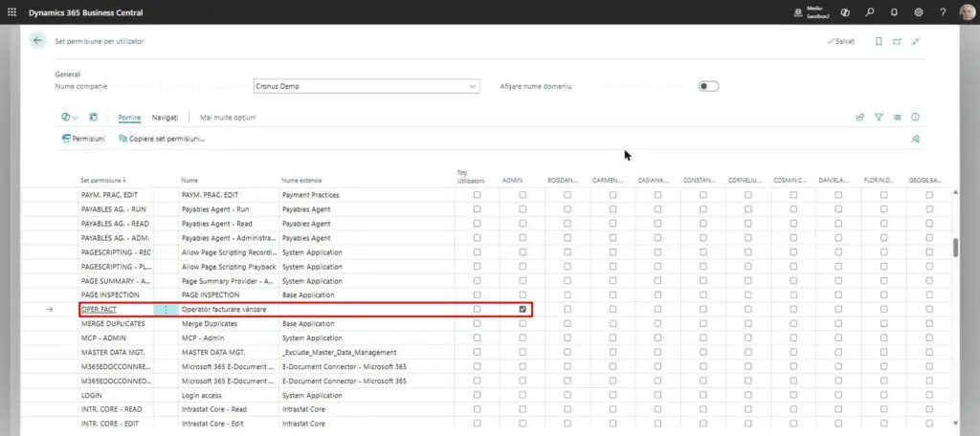Viewport: 980px width, 436px height.
Task: Switch to the Pornire tab
Action: click(129, 118)
